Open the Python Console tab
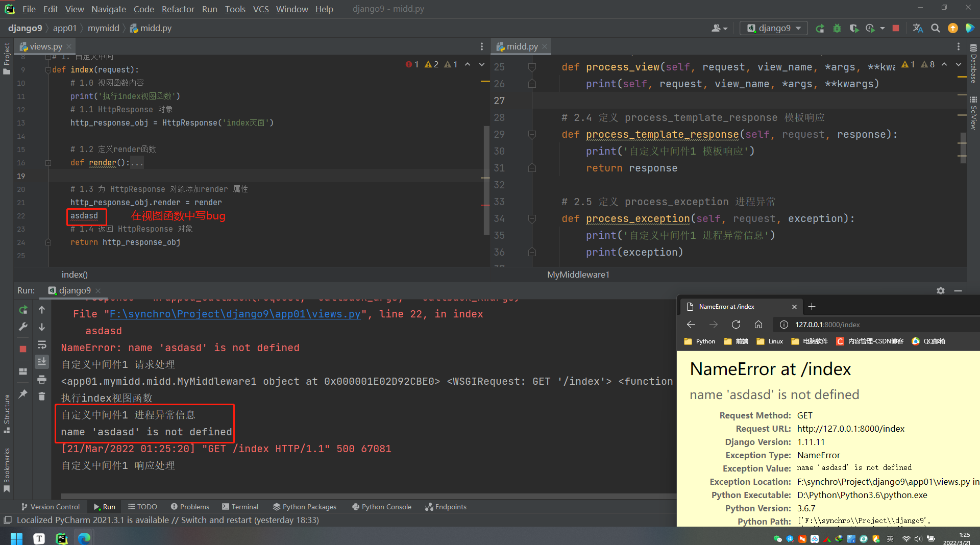The height and width of the screenshot is (545, 980). coord(382,507)
